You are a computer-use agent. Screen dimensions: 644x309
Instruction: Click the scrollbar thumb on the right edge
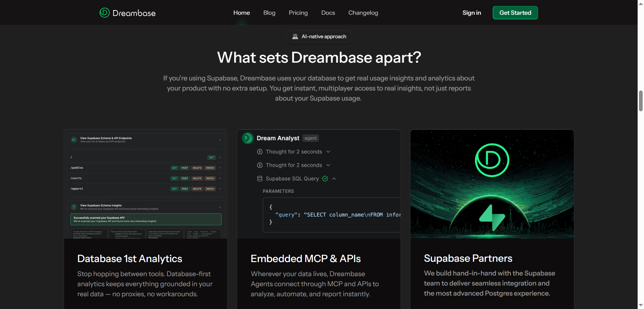coord(640,101)
